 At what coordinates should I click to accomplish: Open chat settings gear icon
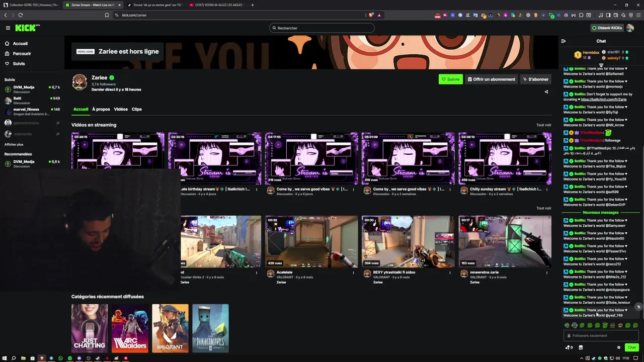tap(619, 347)
